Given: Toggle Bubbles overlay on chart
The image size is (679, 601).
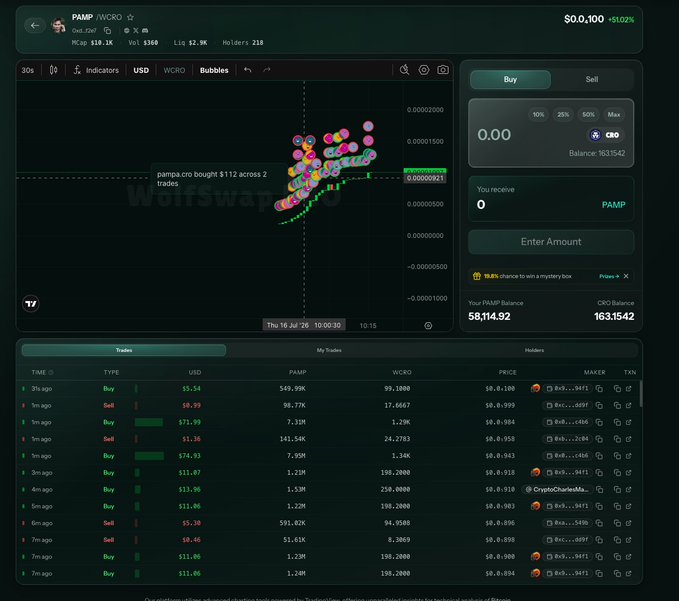Looking at the screenshot, I should tap(214, 70).
